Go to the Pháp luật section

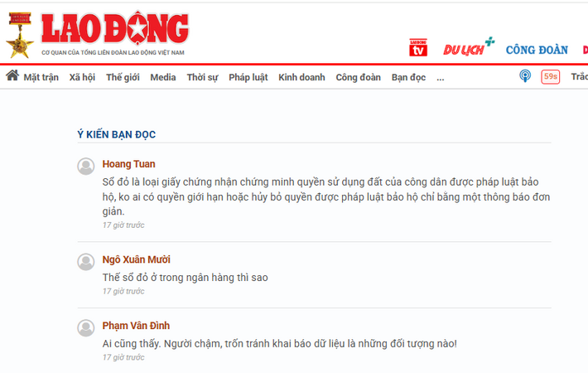(x=248, y=77)
